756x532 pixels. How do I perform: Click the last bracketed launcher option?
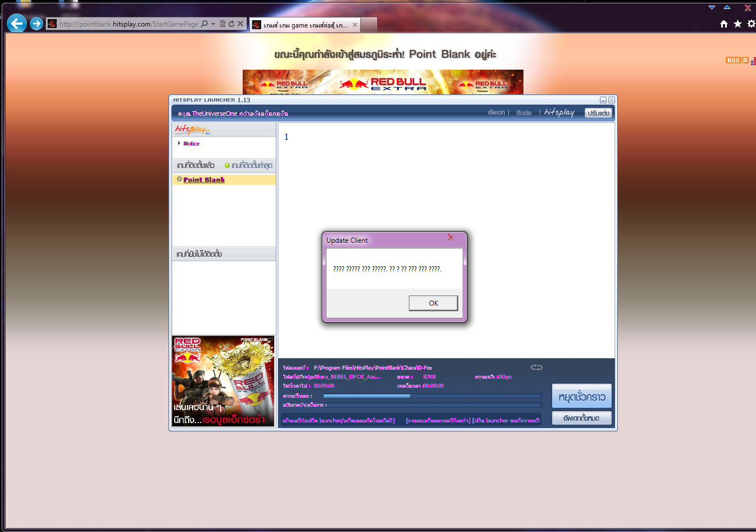coord(506,420)
